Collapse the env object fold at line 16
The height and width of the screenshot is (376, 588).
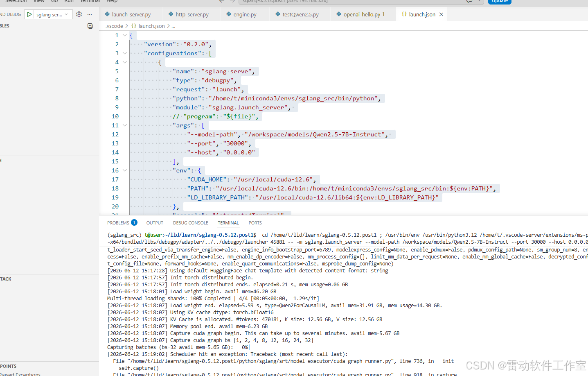125,170
